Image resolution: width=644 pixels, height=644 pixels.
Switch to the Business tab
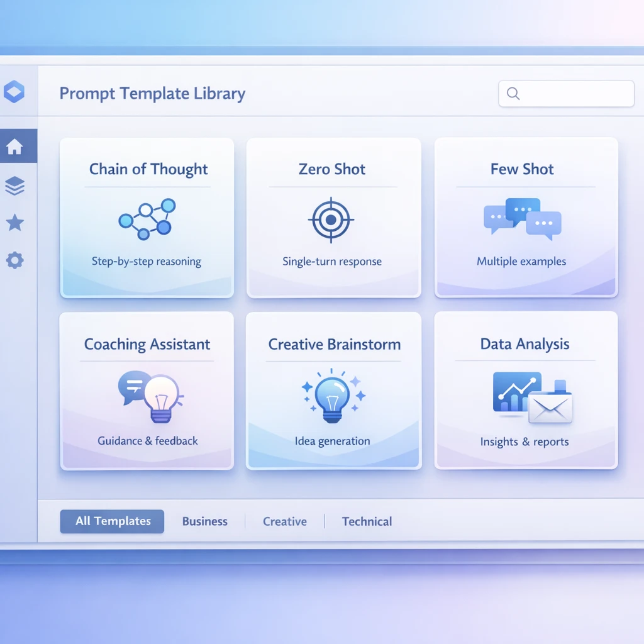pyautogui.click(x=205, y=521)
